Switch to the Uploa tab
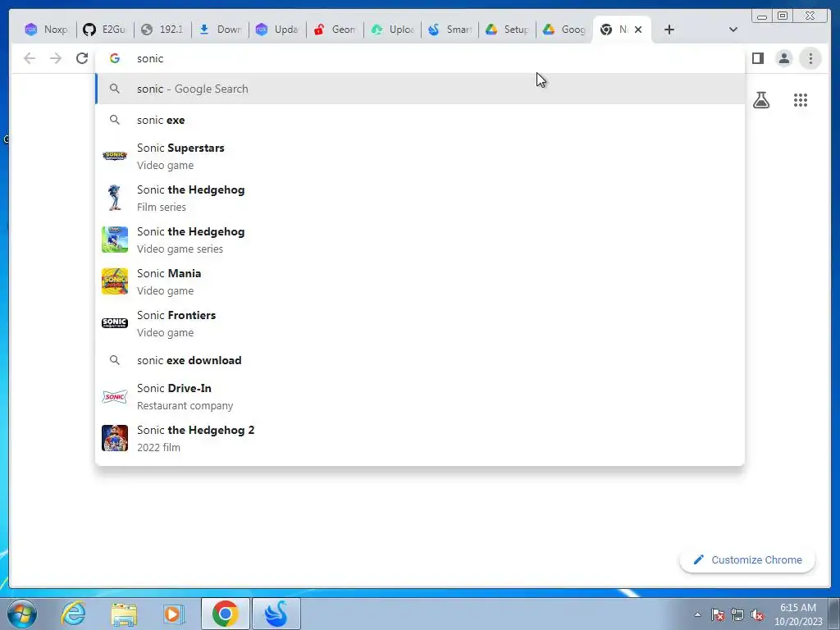The height and width of the screenshot is (630, 840). click(391, 30)
